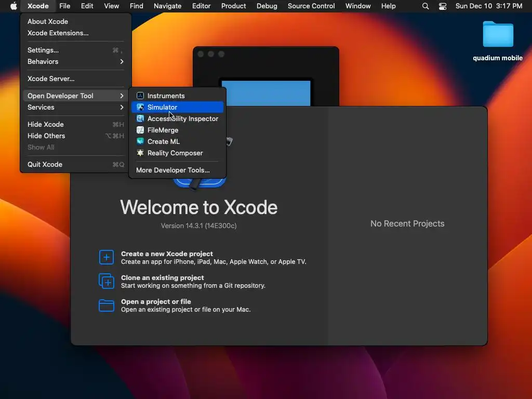Screen dimensions: 532x399
Task: Open the Navigate menu
Action: [168, 6]
